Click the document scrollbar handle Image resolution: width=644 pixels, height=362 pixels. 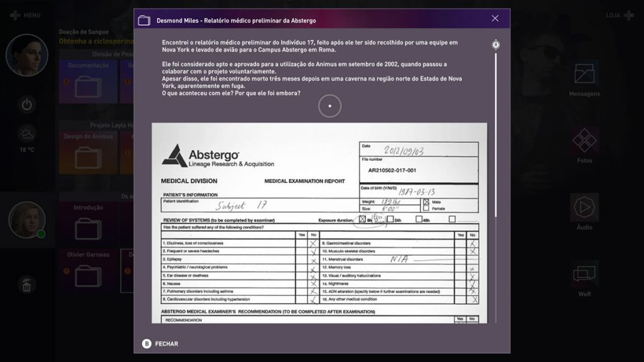coord(496,45)
